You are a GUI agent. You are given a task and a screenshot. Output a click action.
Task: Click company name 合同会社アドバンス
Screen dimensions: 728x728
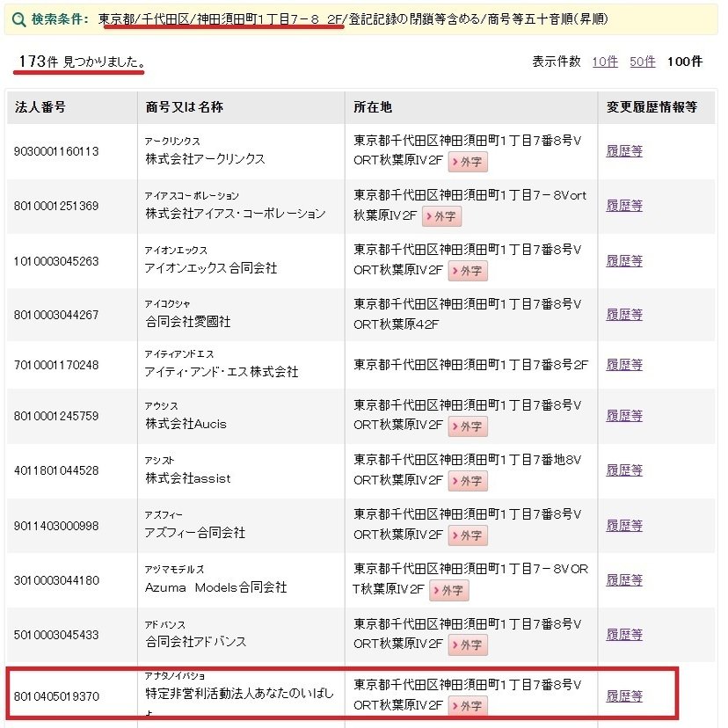pos(195,642)
